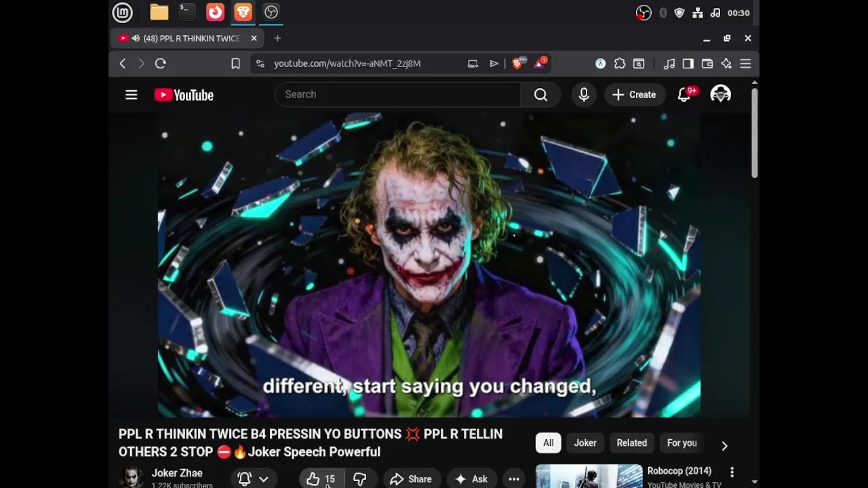This screenshot has height=488, width=868.
Task: Open the Extensions puzzle menu
Action: 620,64
